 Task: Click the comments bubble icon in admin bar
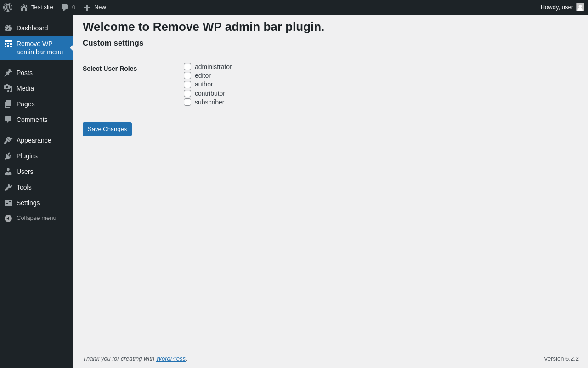pos(64,7)
